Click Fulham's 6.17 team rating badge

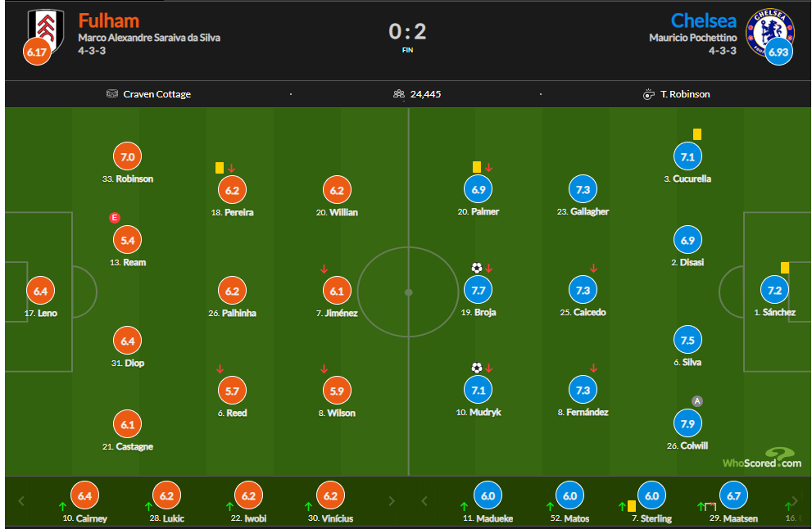[x=37, y=52]
